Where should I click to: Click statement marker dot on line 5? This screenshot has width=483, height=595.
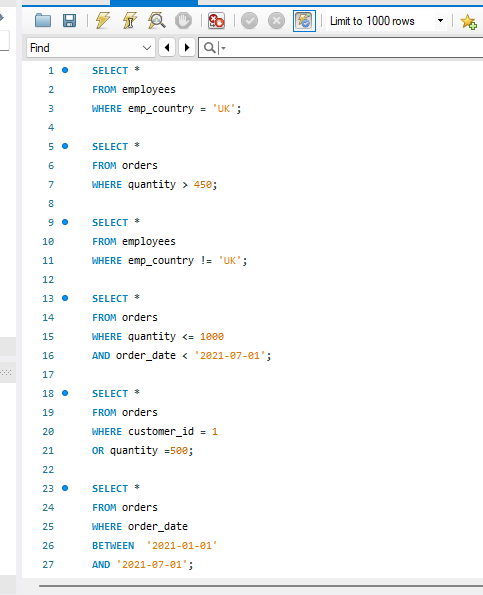pos(65,146)
